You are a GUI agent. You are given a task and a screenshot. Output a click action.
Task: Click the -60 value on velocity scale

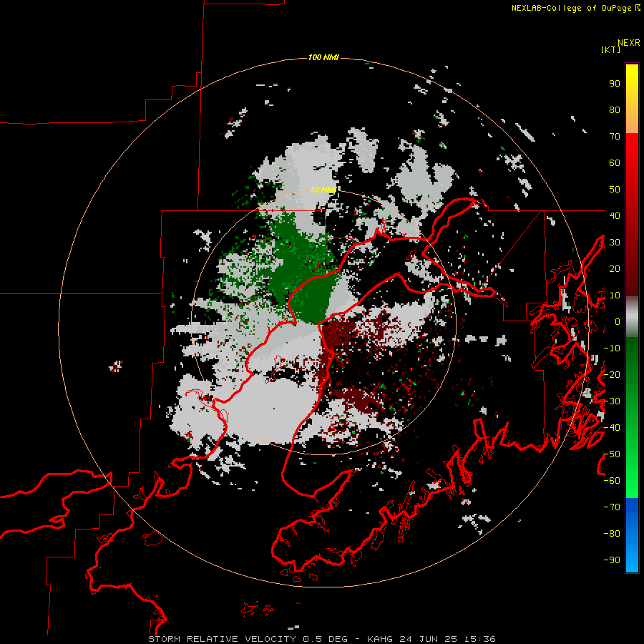(x=612, y=481)
